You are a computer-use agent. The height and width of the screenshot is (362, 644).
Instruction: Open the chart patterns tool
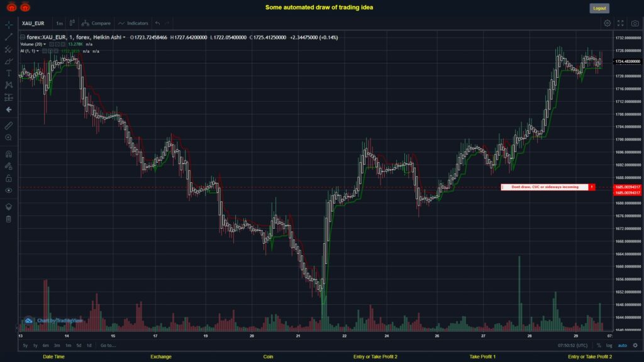coord(9,85)
